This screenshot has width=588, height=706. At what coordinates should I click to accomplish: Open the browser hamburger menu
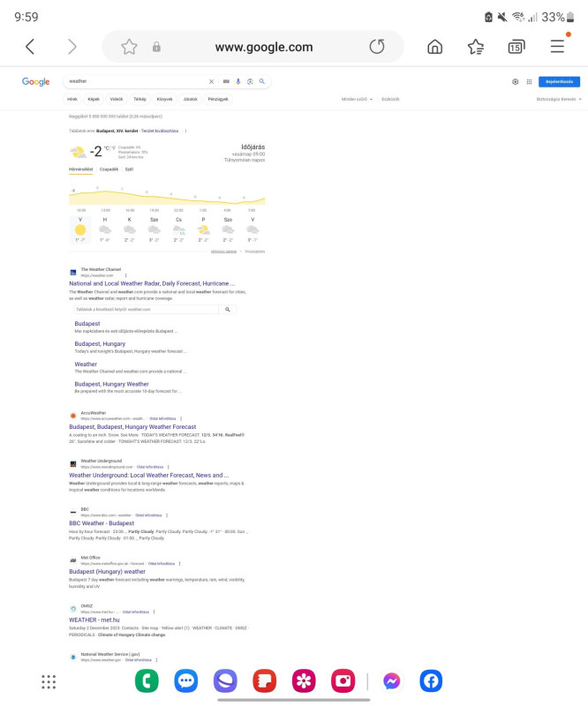pyautogui.click(x=557, y=47)
